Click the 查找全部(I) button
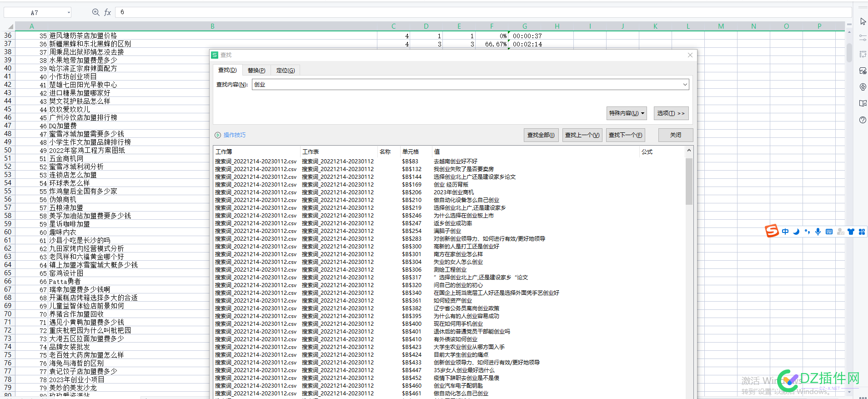The height and width of the screenshot is (399, 868). pyautogui.click(x=541, y=135)
